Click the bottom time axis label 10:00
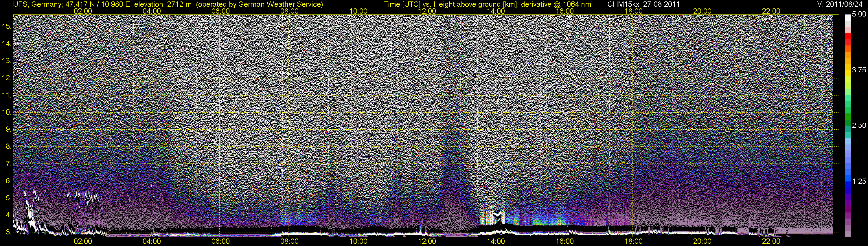Image resolution: width=868 pixels, height=246 pixels. [x=358, y=241]
